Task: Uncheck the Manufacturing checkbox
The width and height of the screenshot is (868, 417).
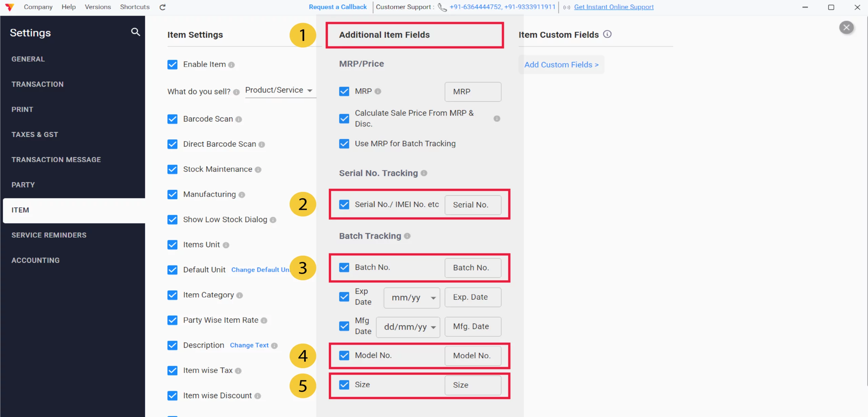Action: click(173, 195)
